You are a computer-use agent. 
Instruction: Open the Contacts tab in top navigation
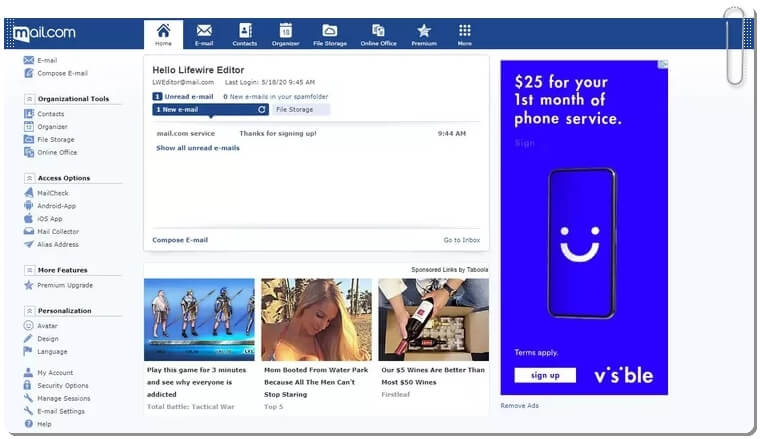pyautogui.click(x=245, y=34)
